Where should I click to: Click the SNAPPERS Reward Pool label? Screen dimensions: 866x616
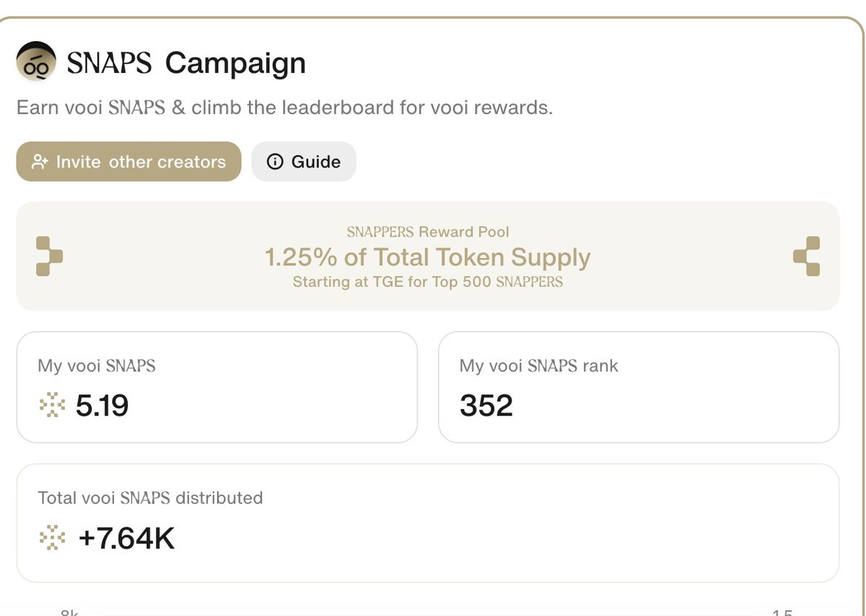coord(428,232)
